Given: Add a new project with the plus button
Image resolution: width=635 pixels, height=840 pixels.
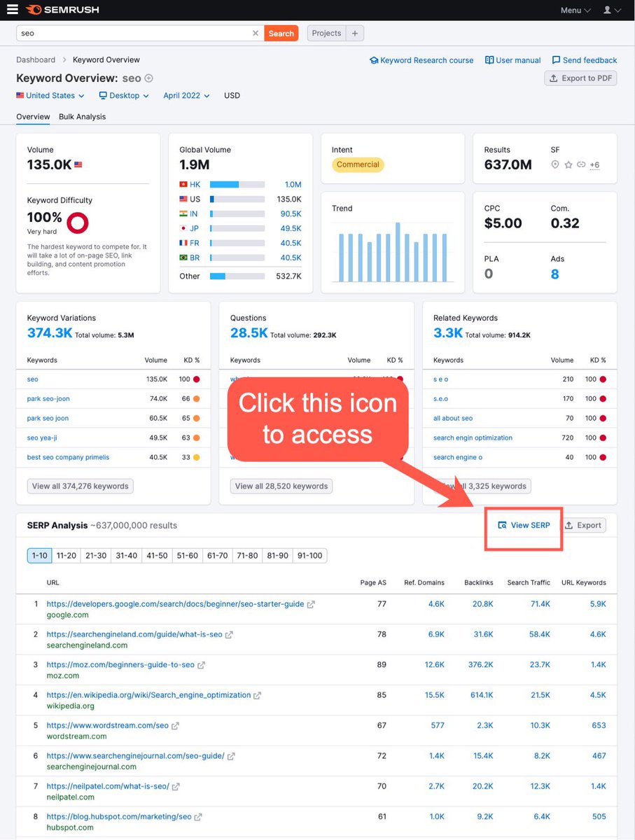Looking at the screenshot, I should [x=355, y=33].
